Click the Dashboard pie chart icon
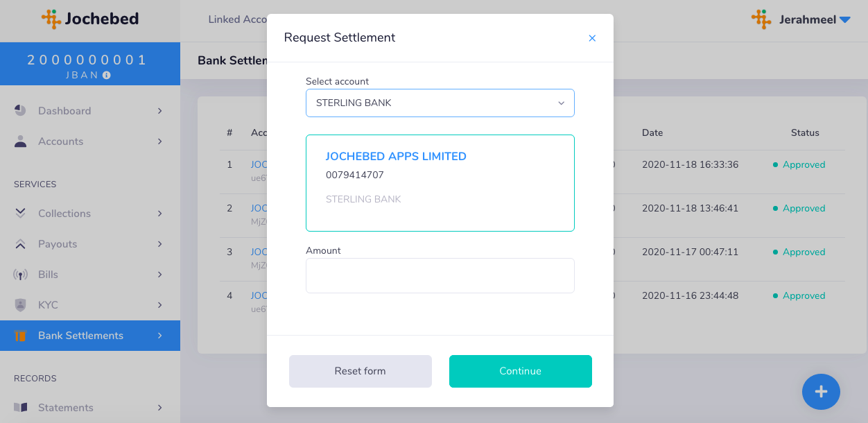Viewport: 868px width, 423px height. (20, 111)
